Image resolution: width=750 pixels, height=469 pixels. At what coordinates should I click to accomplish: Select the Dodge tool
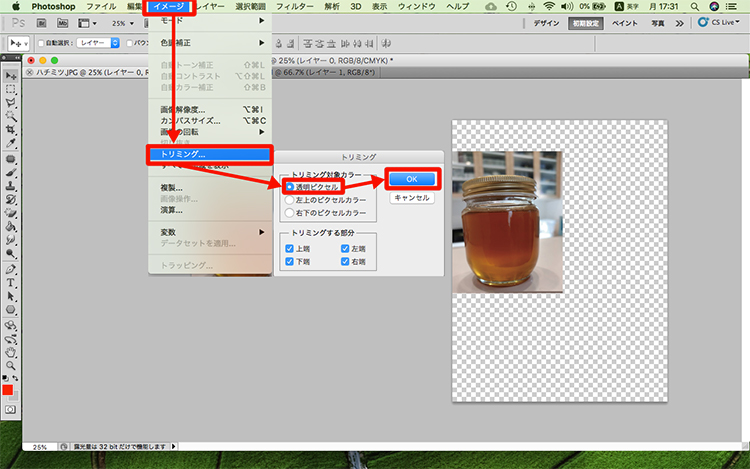[11, 253]
